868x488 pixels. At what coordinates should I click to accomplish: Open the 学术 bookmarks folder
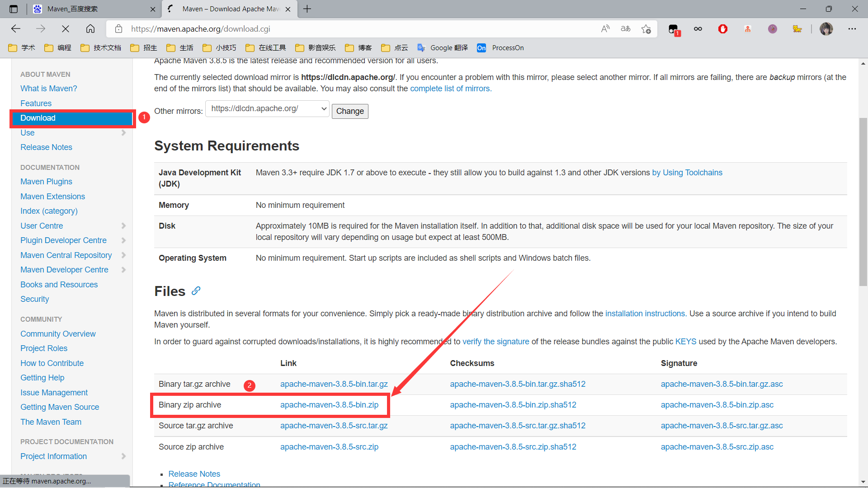tap(22, 48)
